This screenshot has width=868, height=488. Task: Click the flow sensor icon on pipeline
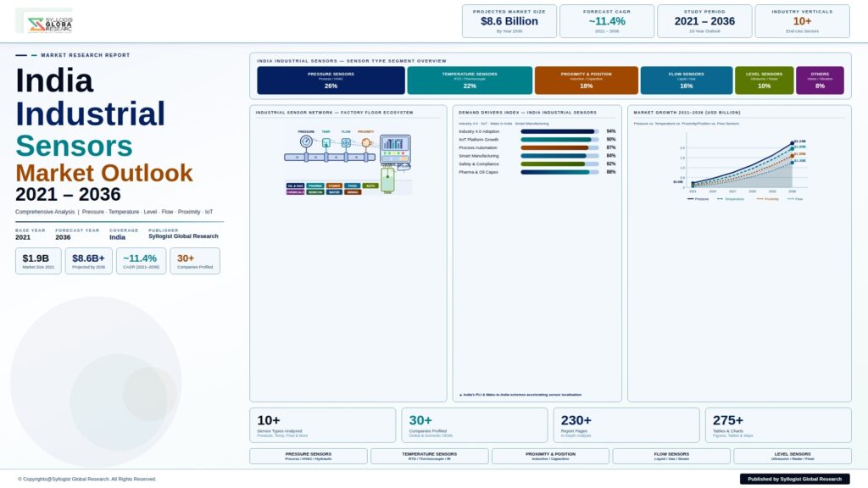[x=346, y=142]
